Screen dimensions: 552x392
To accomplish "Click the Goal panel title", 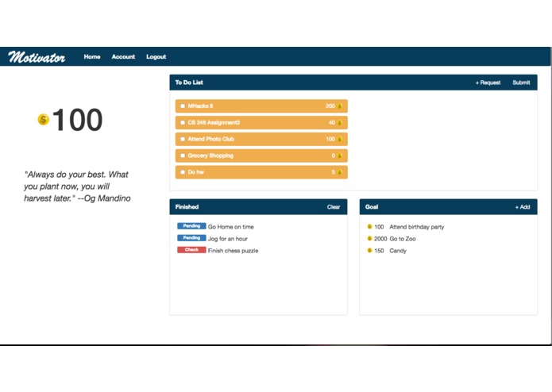I will point(372,207).
